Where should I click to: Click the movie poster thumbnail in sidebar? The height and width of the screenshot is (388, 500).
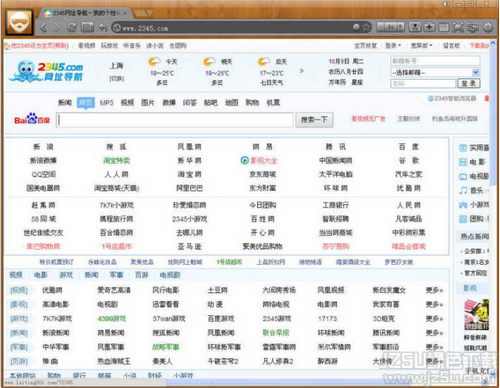[x=476, y=315]
